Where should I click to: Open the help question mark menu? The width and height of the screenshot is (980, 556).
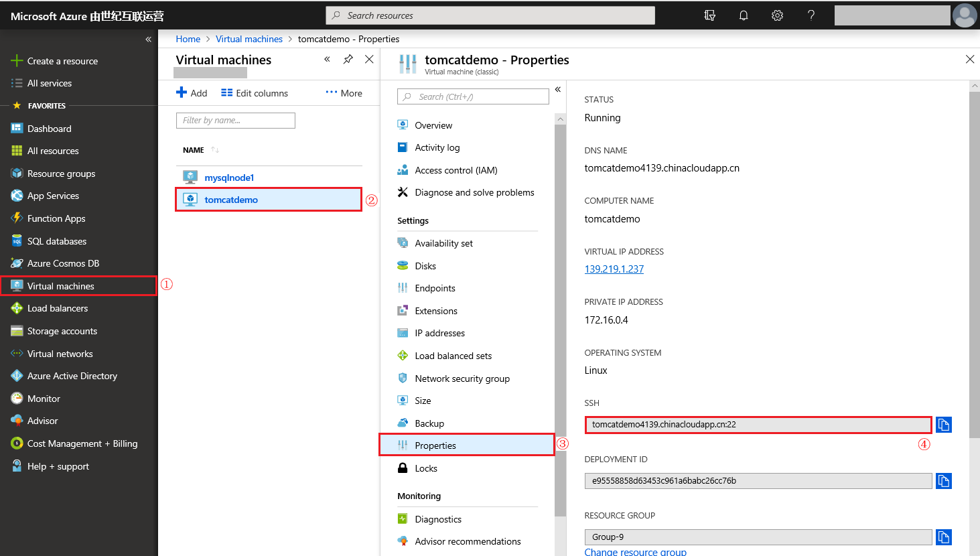[811, 15]
